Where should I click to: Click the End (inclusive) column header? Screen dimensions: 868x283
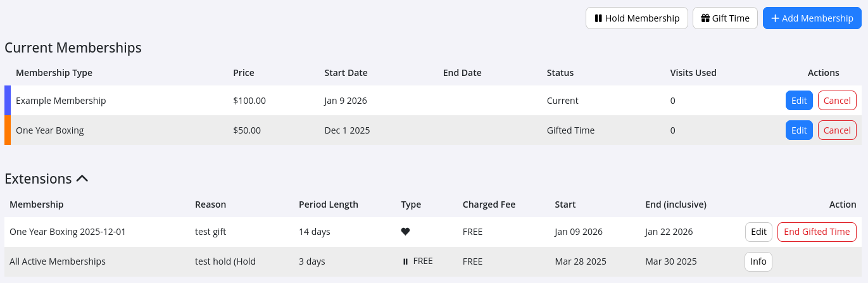pyautogui.click(x=676, y=204)
